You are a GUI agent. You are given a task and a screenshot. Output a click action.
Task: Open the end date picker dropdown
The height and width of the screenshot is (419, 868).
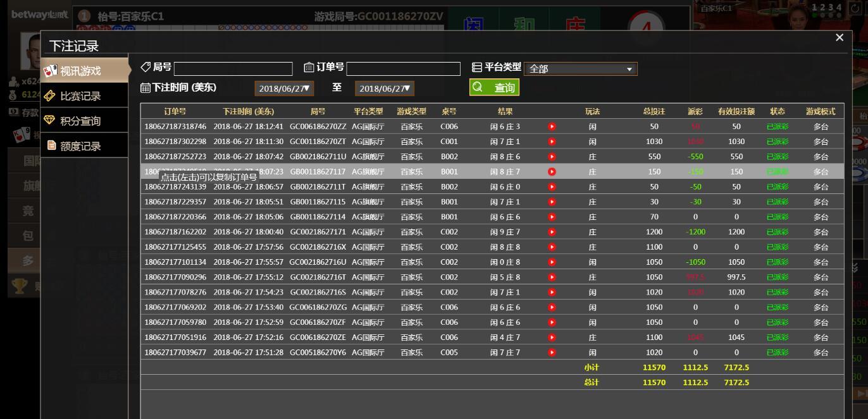384,88
